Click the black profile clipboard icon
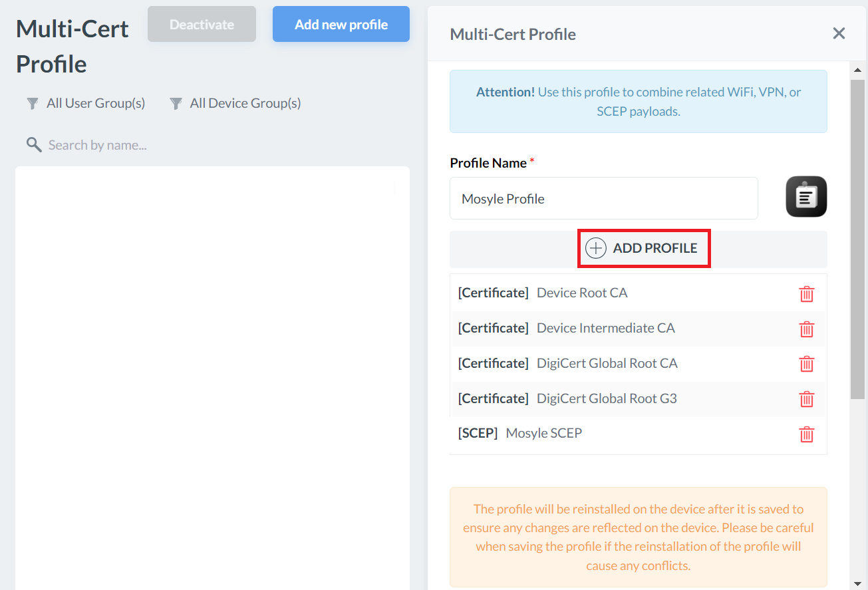 [806, 197]
